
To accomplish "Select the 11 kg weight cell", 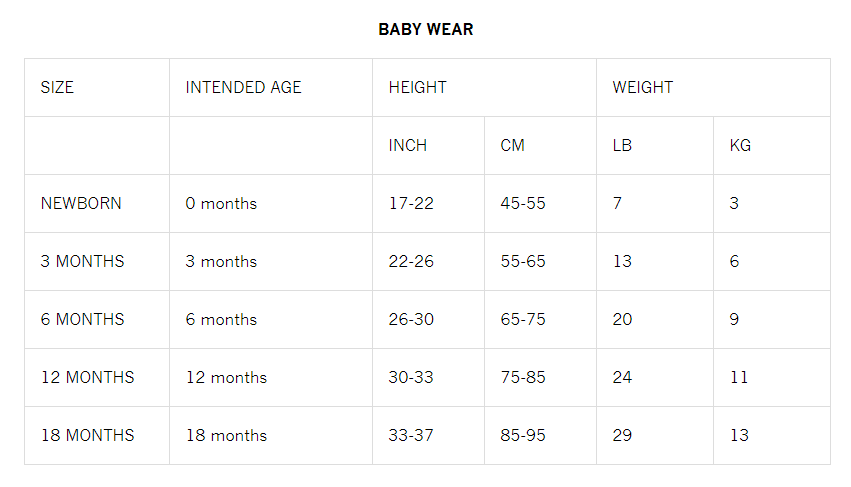I will (739, 378).
